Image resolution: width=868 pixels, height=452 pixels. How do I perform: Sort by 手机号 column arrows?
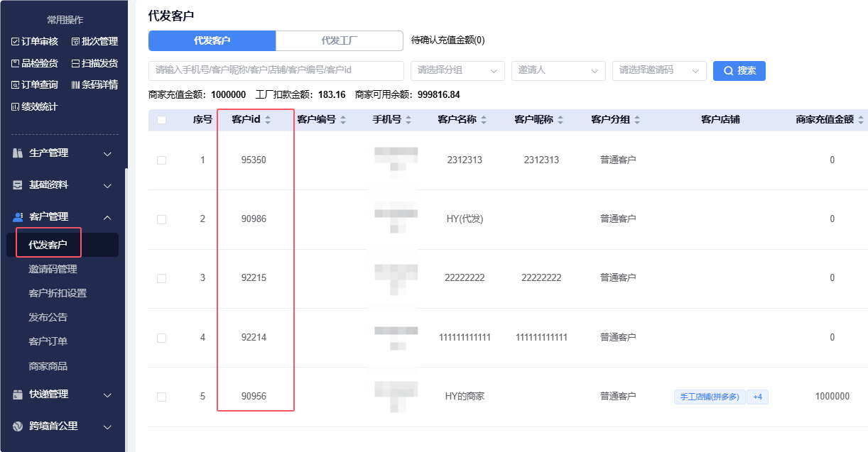pyautogui.click(x=408, y=120)
